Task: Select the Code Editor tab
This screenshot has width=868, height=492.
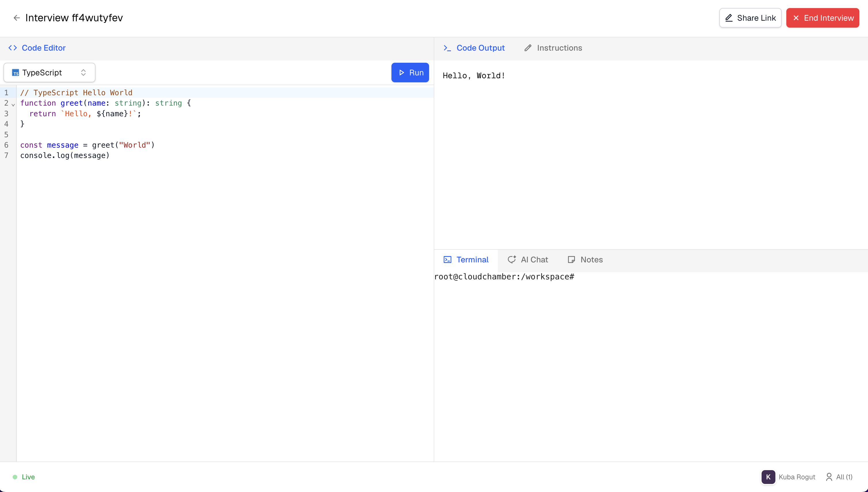Action: pyautogui.click(x=37, y=48)
